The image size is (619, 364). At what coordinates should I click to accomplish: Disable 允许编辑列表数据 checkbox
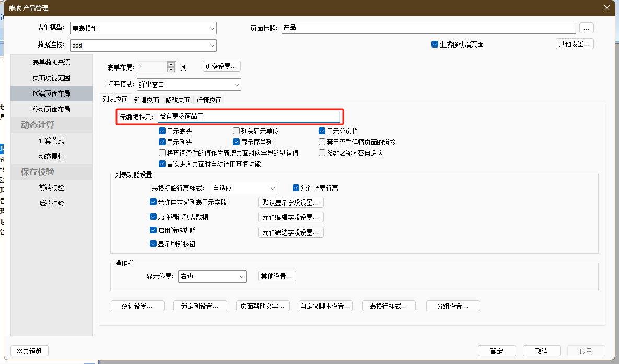[x=153, y=217]
